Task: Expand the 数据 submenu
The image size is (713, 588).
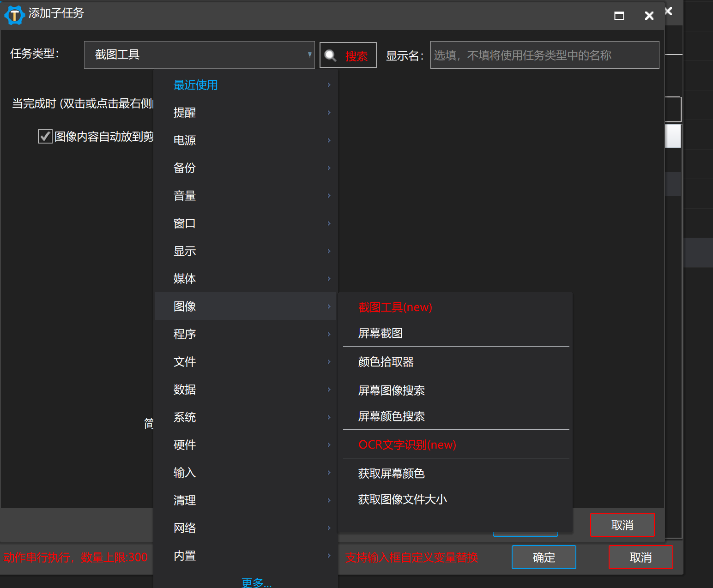Action: 246,390
